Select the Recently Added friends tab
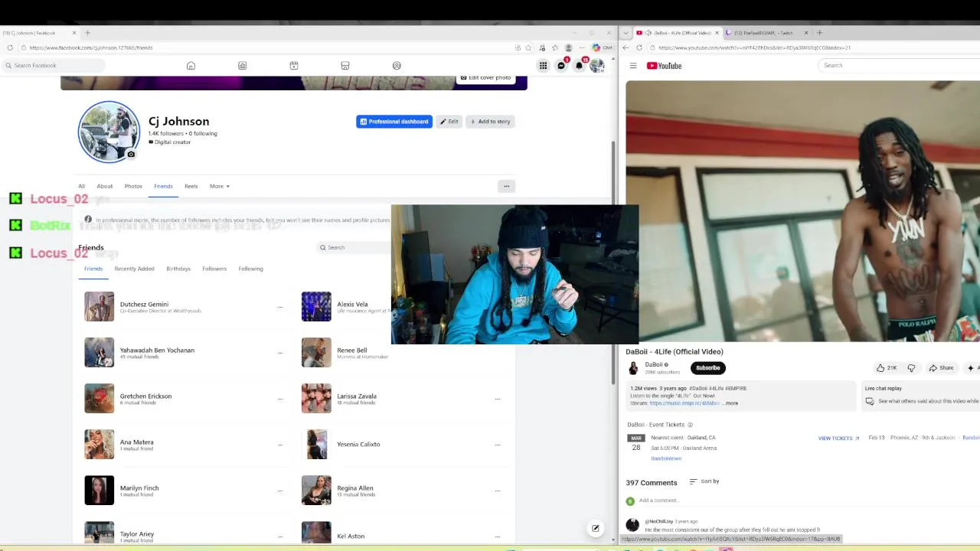The width and height of the screenshot is (980, 551). [x=134, y=269]
